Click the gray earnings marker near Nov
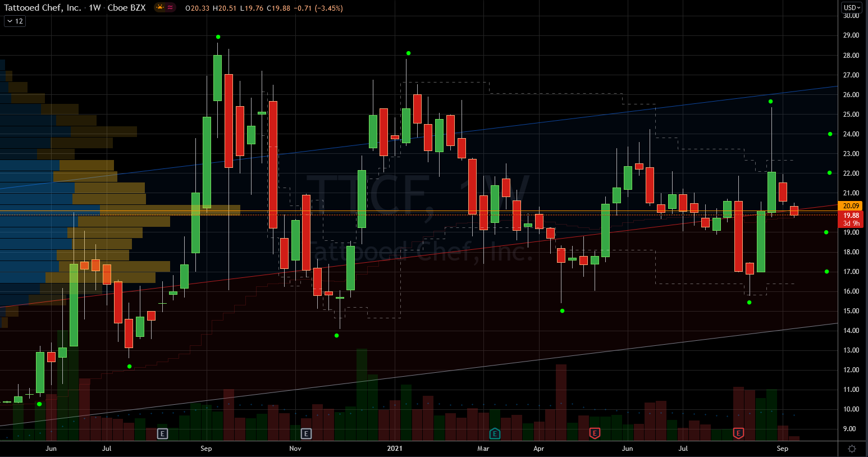Viewport: 868px width, 457px height. (x=306, y=433)
